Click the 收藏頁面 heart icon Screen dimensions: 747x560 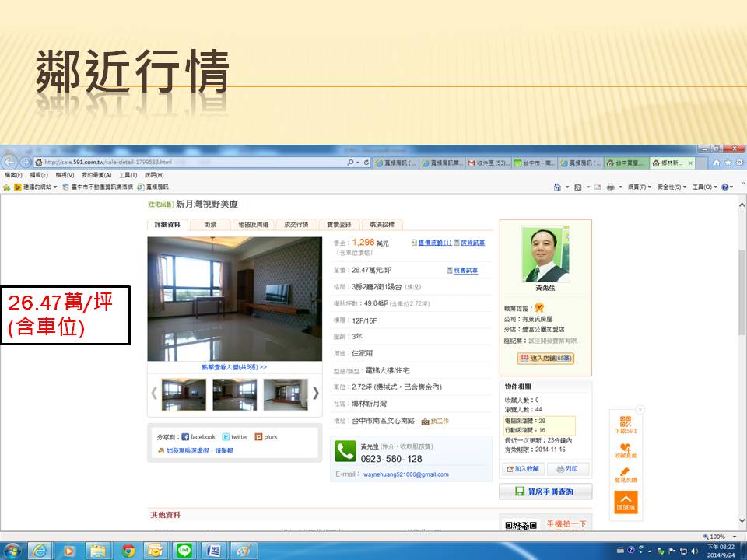click(626, 450)
